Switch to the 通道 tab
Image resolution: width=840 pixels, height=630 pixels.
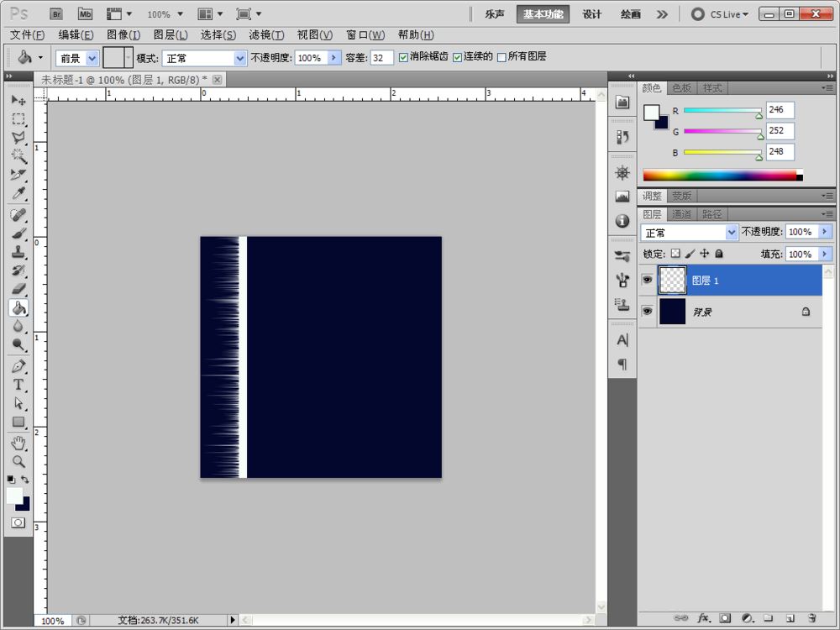pyautogui.click(x=681, y=214)
